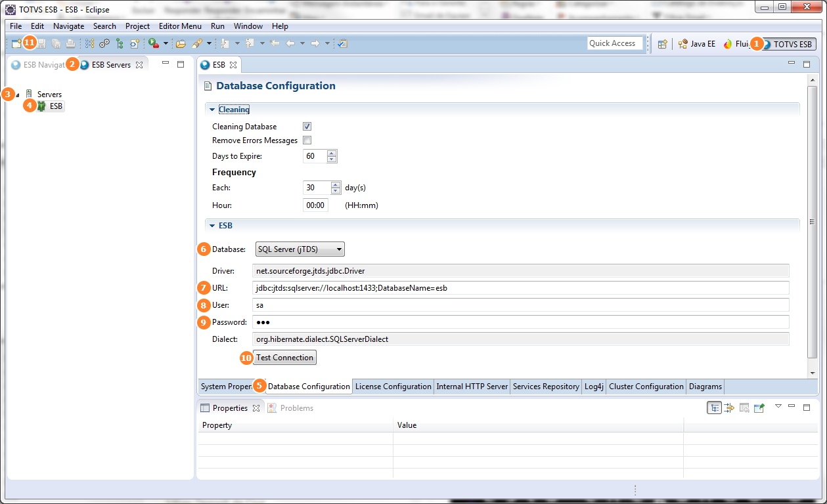
Task: Click the flashlight Search toolbar icon
Action: tap(196, 44)
